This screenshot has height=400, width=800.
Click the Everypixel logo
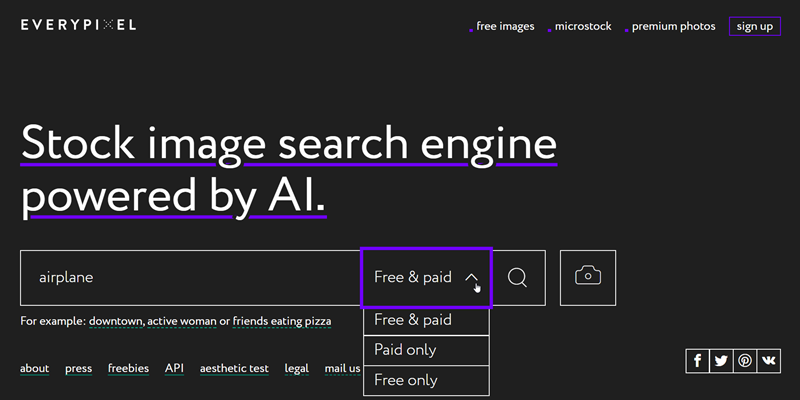(79, 25)
